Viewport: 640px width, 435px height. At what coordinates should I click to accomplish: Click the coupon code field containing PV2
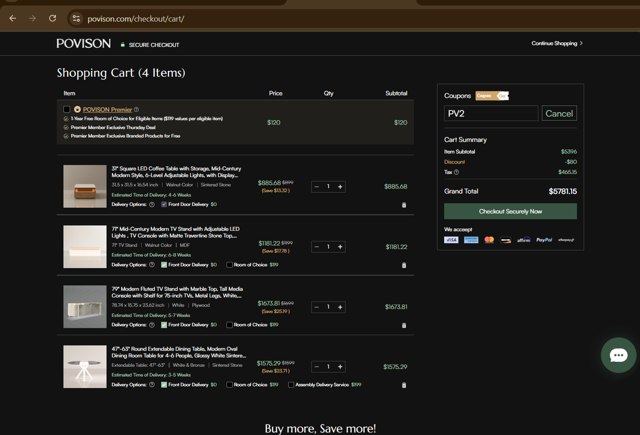click(x=491, y=113)
